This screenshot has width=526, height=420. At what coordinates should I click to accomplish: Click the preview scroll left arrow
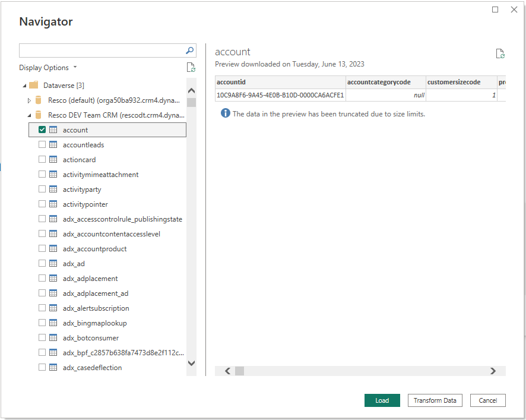coord(228,371)
